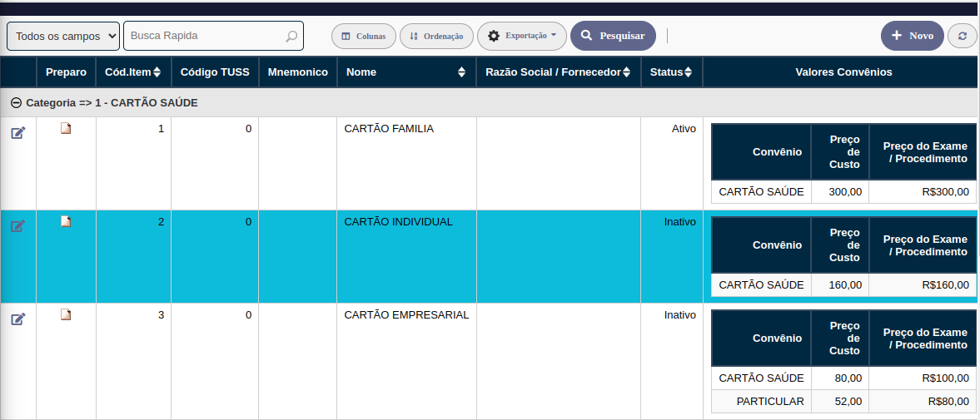Screen dimensions: 980x420
Task: Open preparo document icon for item 2
Action: 66,222
